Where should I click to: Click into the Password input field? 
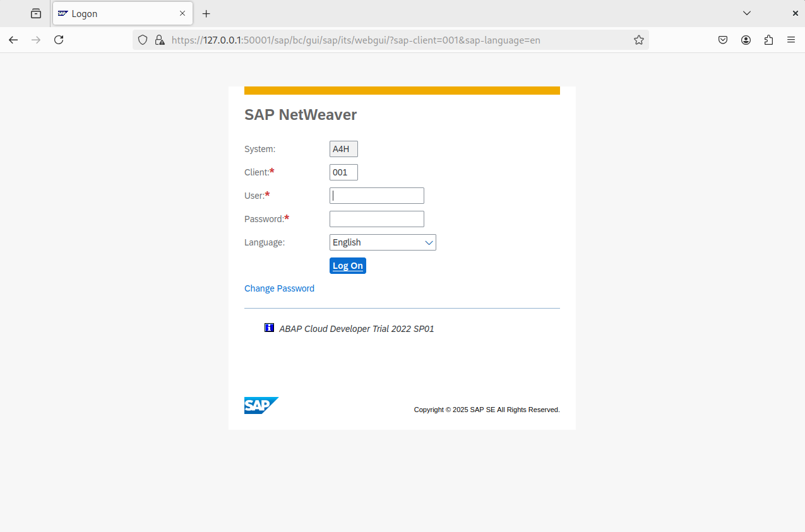point(377,219)
